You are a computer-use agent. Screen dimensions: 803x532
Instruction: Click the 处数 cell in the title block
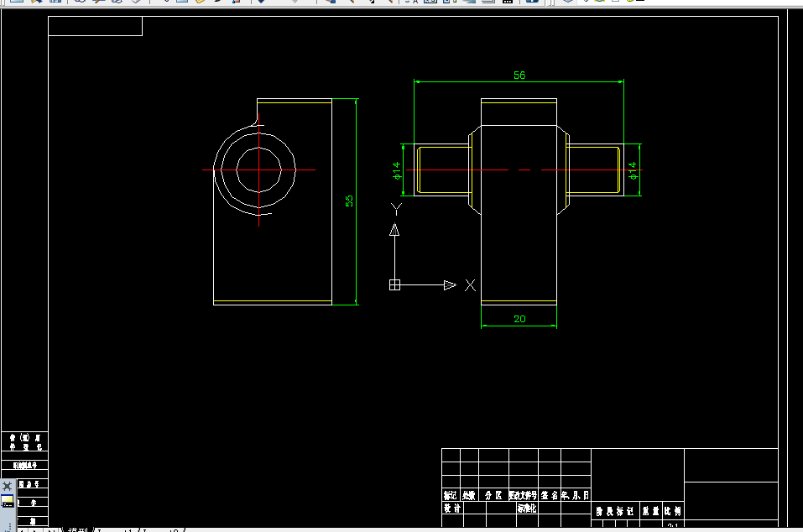468,495
